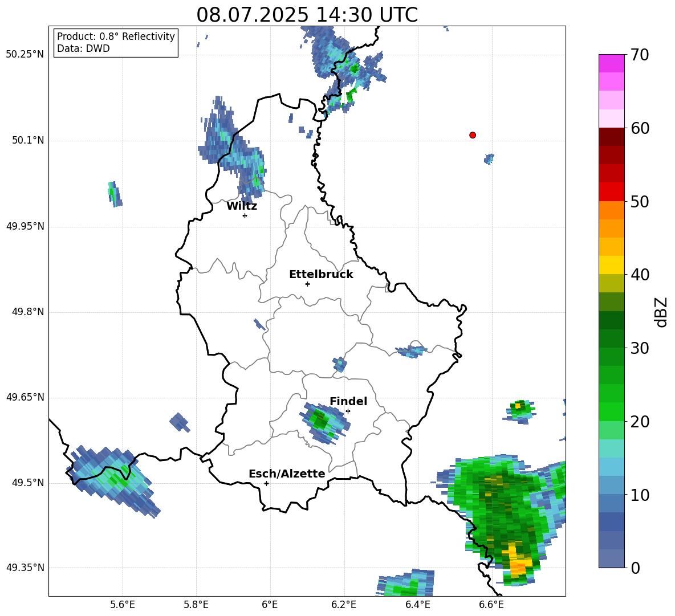
Task: Click the 5.8°E longitude label
Action: 196,605
